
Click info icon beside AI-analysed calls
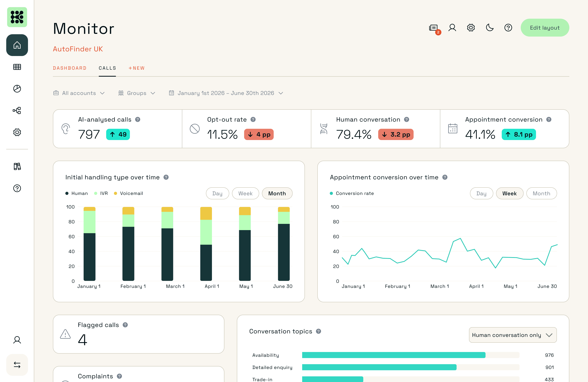click(138, 120)
